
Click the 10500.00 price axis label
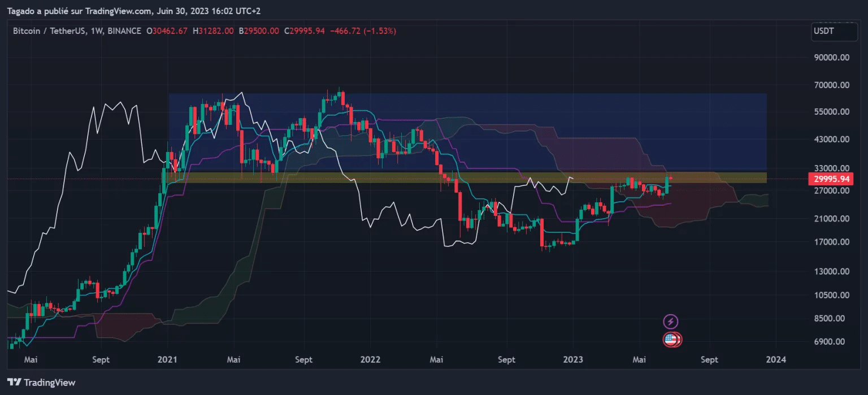point(831,295)
